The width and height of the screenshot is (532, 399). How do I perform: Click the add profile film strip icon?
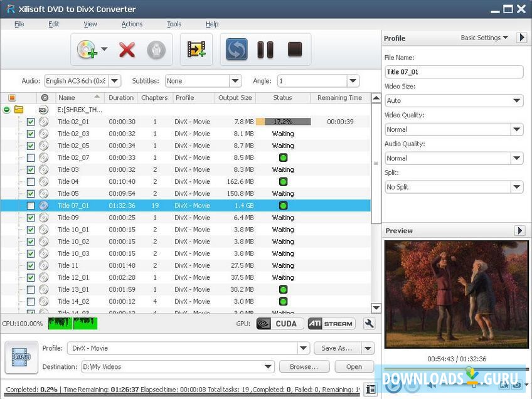point(196,50)
